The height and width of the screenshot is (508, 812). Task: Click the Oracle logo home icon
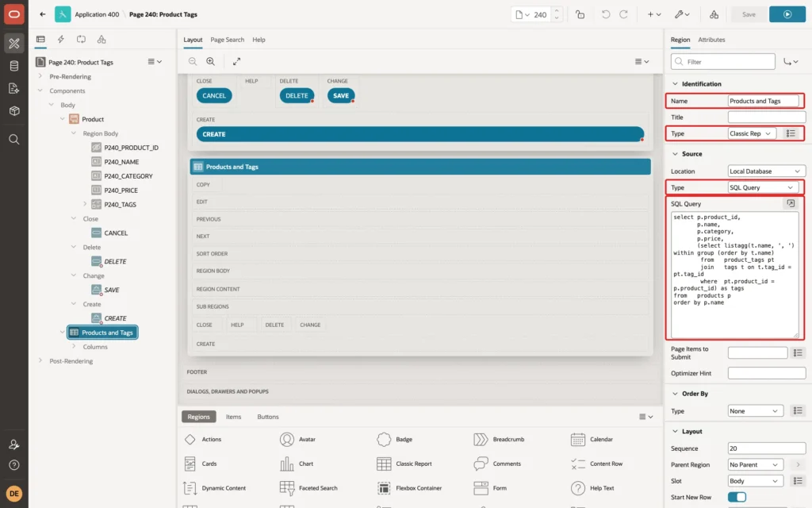coord(14,14)
